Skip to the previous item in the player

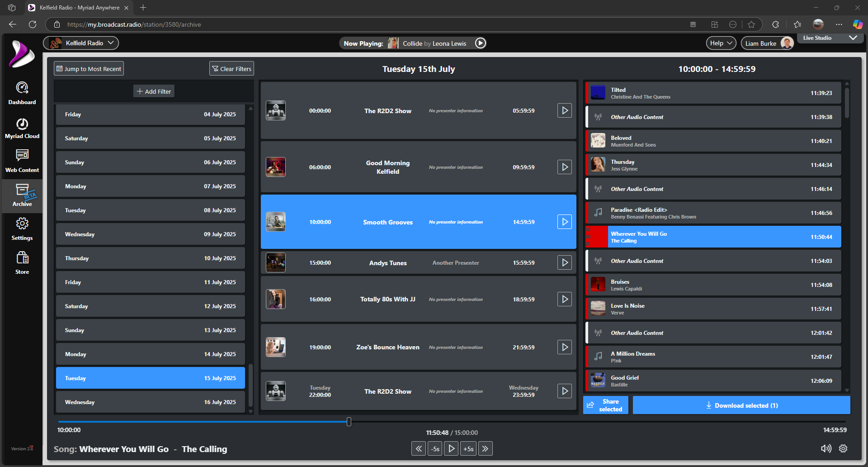click(419, 448)
